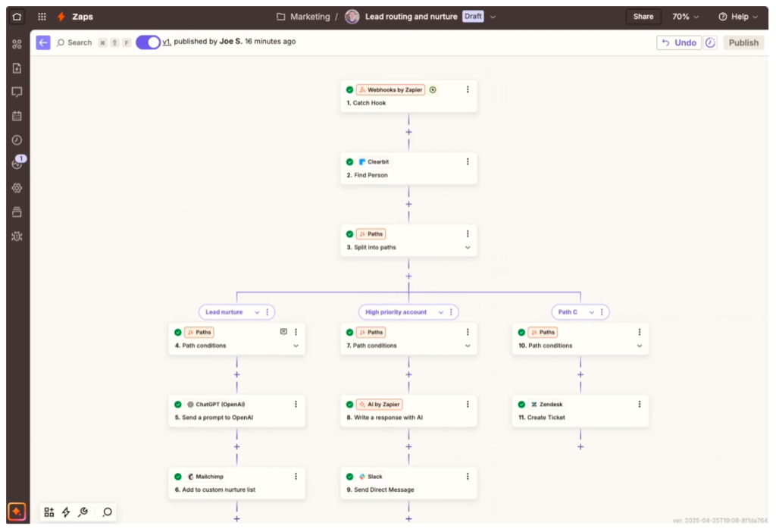Screen dimensions: 776x532
Task: Open the calendar icon in the left sidebar
Action: [x=17, y=116]
